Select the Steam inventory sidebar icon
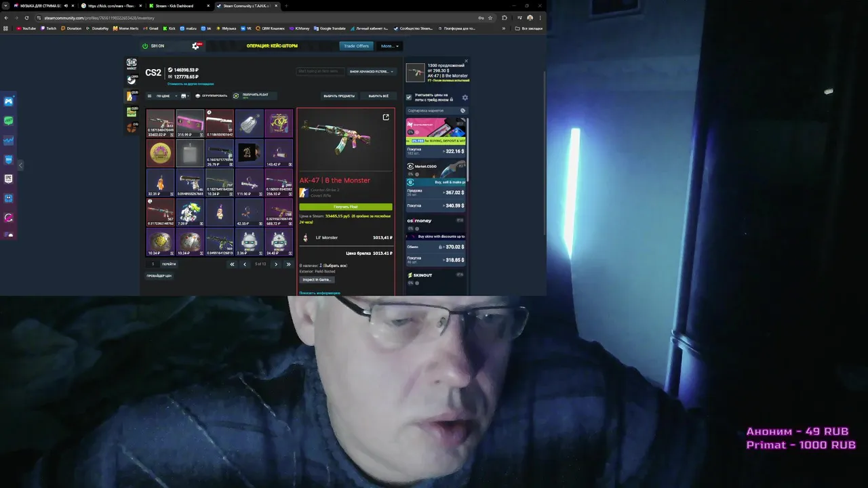Viewport: 868px width, 488px height. [132, 80]
